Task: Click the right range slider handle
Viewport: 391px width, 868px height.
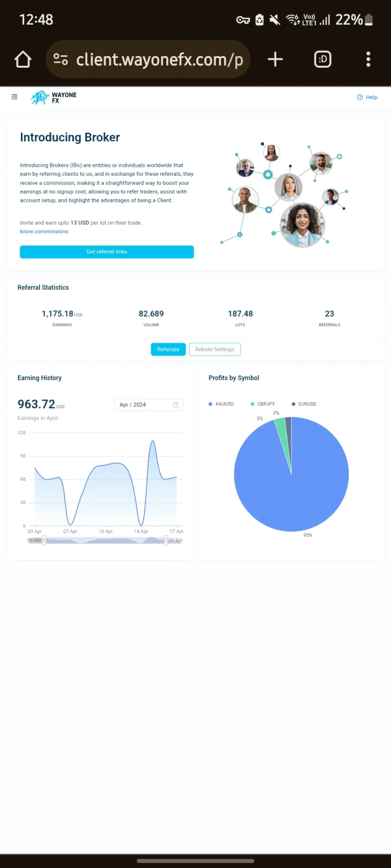Action: tap(166, 540)
